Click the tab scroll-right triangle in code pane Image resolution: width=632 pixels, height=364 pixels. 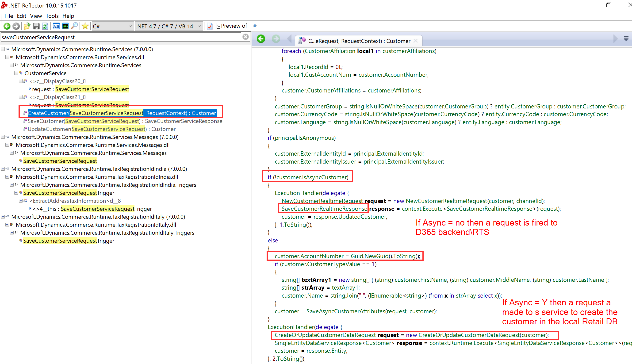coord(615,39)
